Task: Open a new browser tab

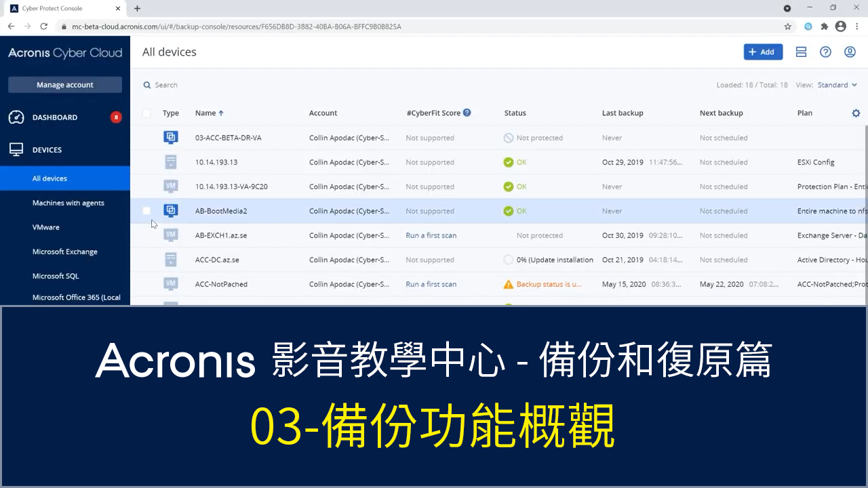Action: 137,8
